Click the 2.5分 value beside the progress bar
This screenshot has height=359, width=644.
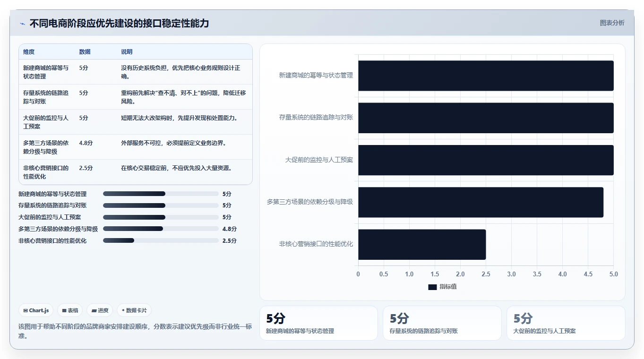(230, 240)
